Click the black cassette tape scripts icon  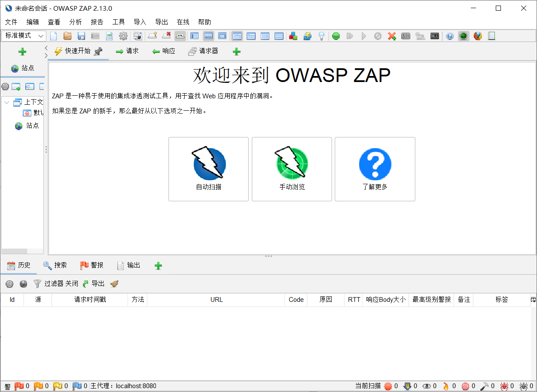(x=435, y=36)
